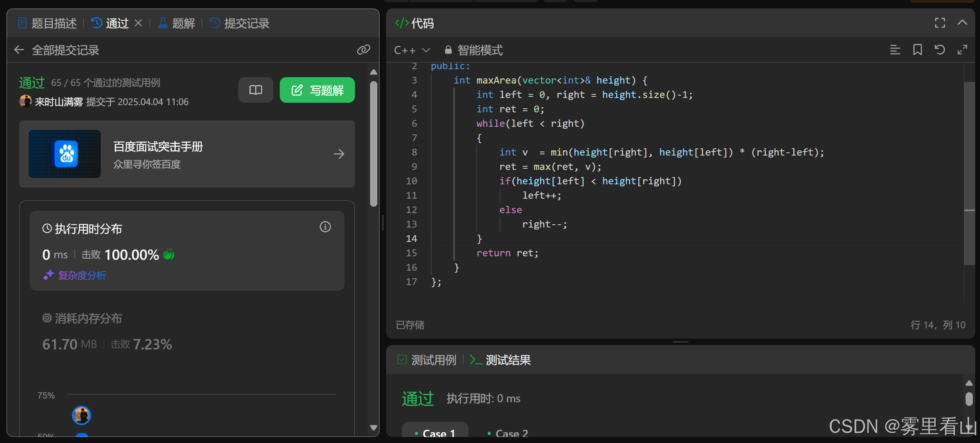The image size is (980, 443).
Task: Click the left panel vertical scrollbar
Action: 374,144
